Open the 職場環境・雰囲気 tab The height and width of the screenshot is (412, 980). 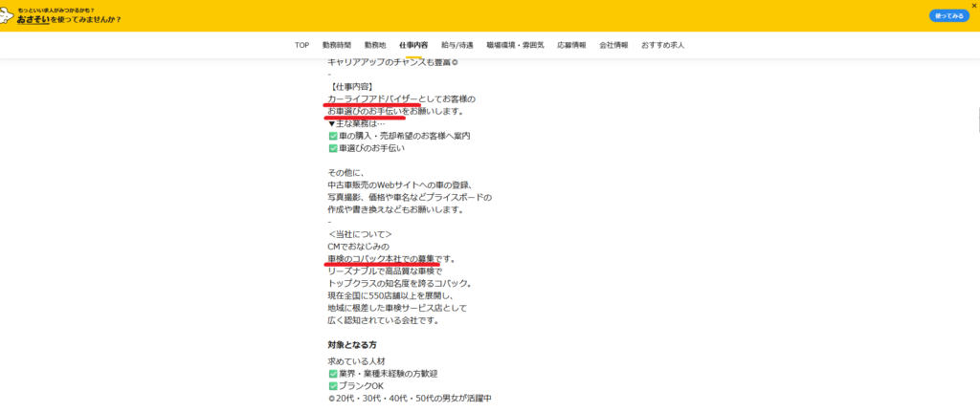[x=515, y=45]
